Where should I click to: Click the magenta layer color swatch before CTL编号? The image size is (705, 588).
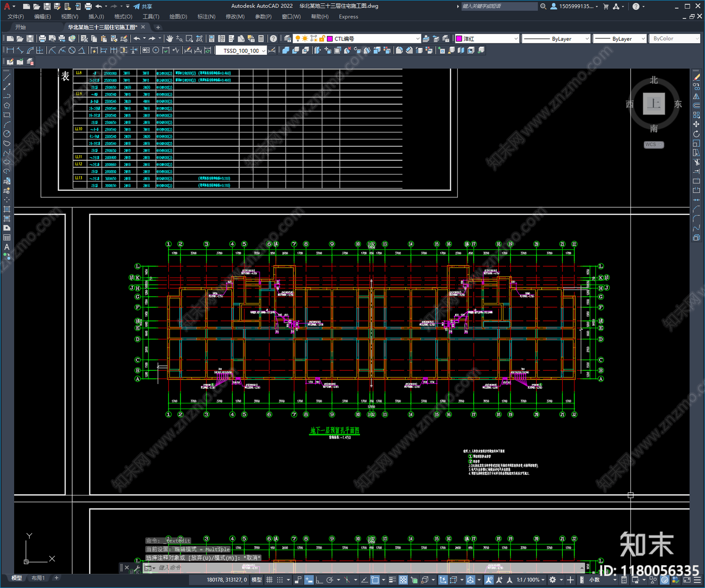pyautogui.click(x=330, y=39)
